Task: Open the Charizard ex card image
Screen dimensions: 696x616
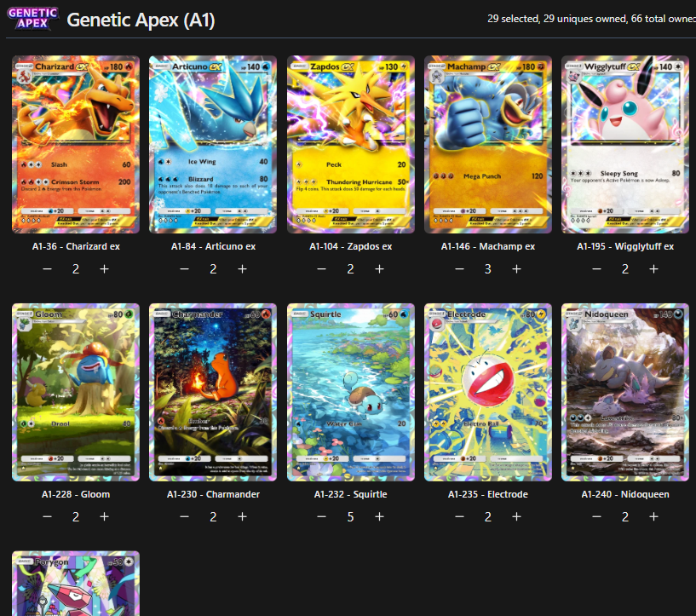Action: (x=76, y=144)
